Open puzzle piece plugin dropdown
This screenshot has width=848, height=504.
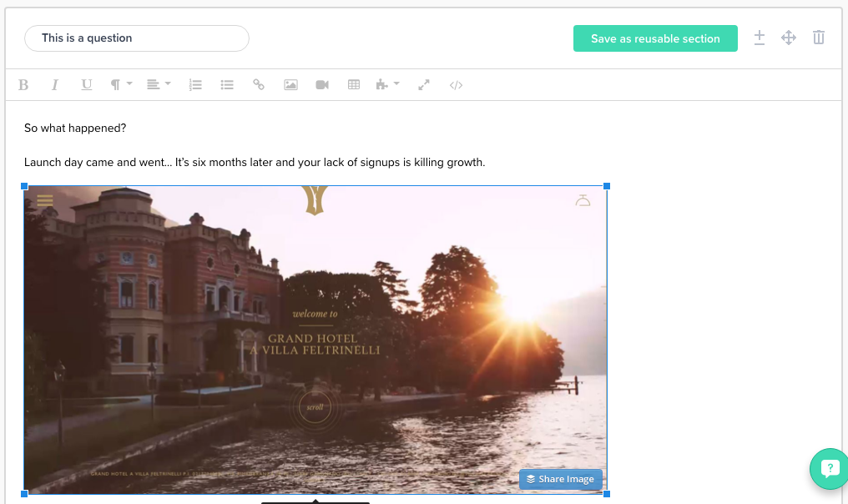[x=388, y=85]
